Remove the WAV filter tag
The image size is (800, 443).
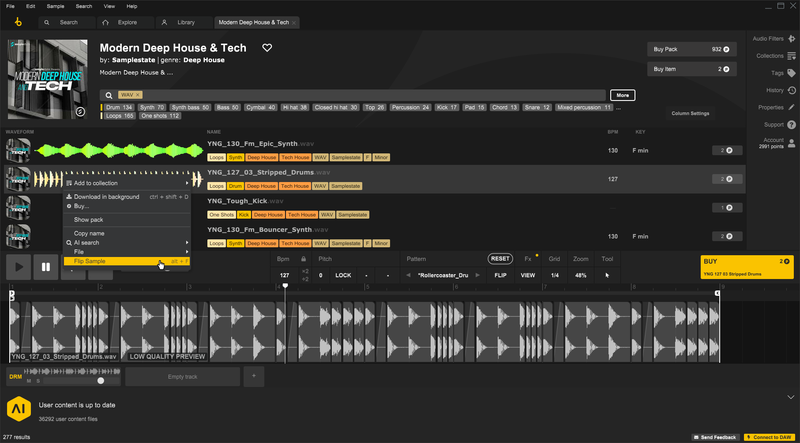(138, 95)
